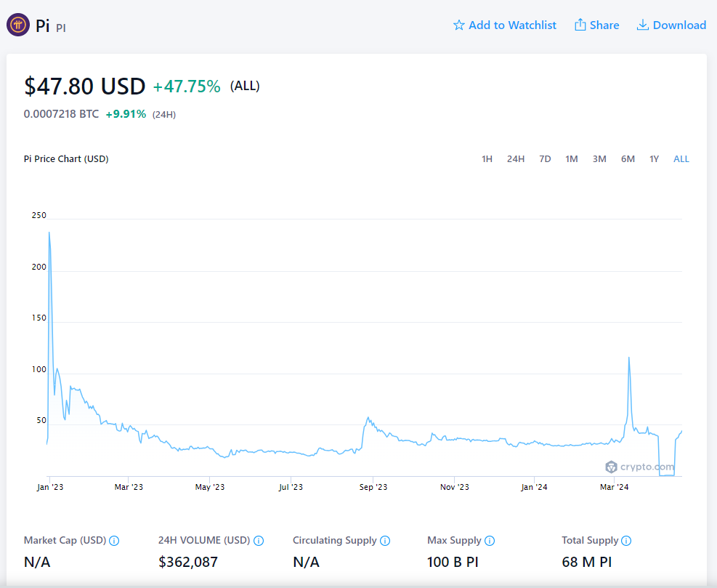Click the star icon beside Add to Watchlist
Screen dimensions: 717x588
[458, 25]
